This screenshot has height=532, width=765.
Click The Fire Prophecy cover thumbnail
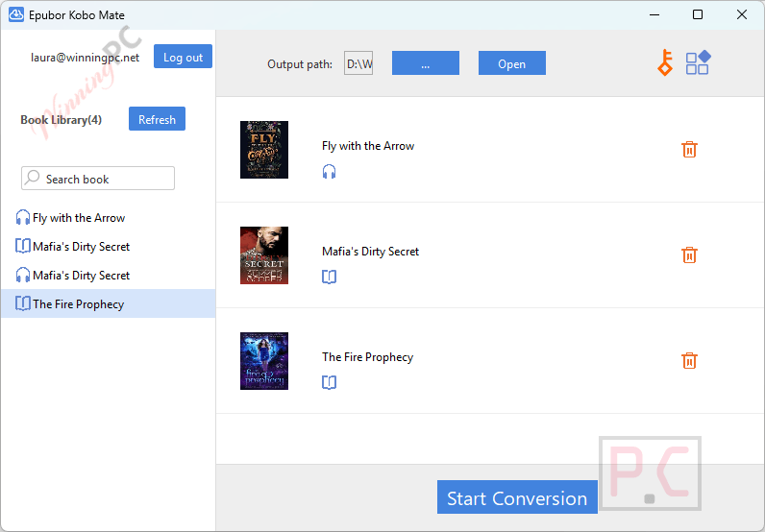264,361
